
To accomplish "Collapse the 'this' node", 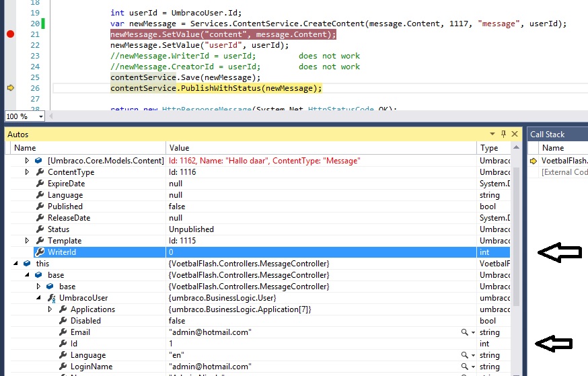I will click(15, 264).
